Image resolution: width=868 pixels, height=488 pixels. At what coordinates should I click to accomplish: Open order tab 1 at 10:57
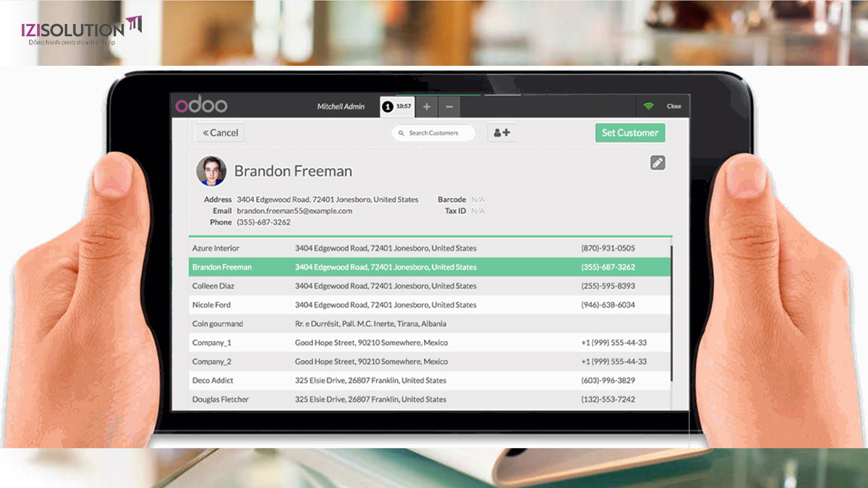397,106
